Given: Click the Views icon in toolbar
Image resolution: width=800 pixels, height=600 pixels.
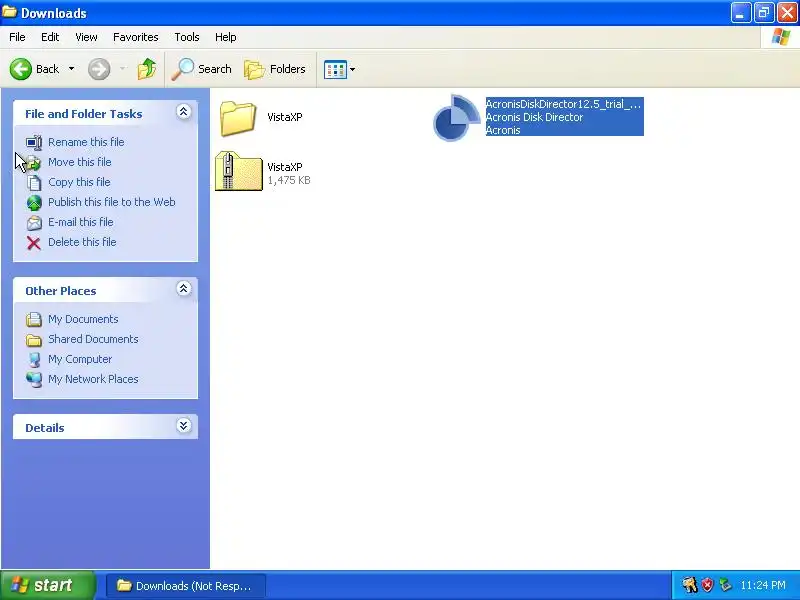Looking at the screenshot, I should coord(335,69).
